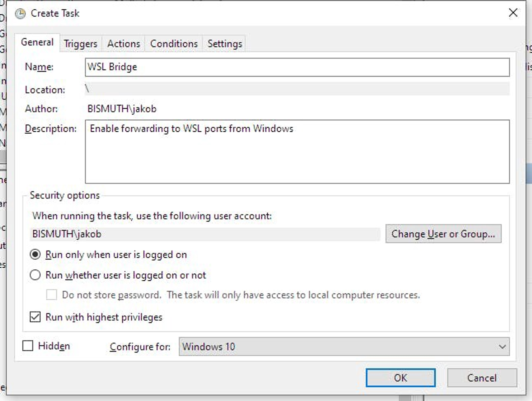Enable the Hidden checkbox

coord(28,346)
